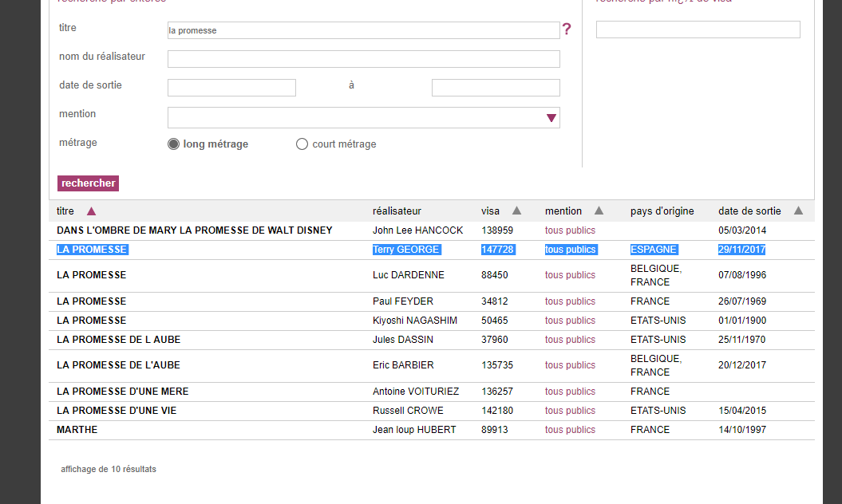Select highlighted LA PROMESSE by Terry George

point(92,250)
